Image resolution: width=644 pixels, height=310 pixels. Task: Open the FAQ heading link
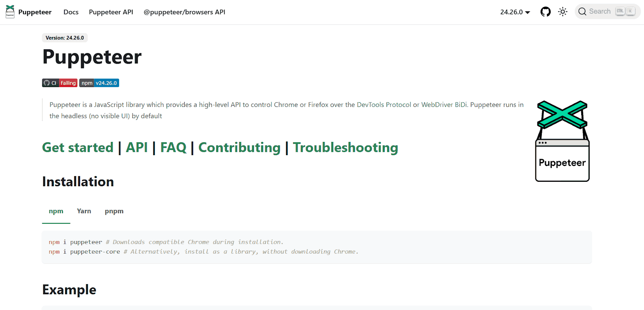(173, 148)
